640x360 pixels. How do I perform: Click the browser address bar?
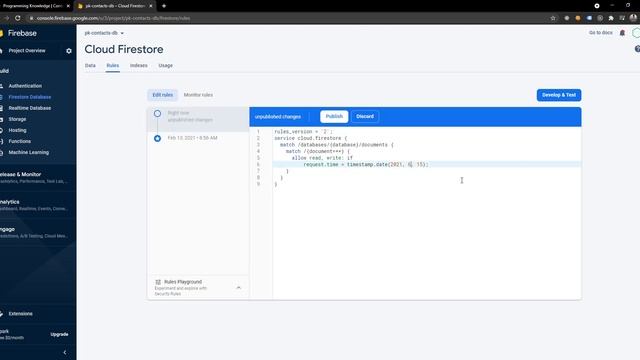[286, 18]
